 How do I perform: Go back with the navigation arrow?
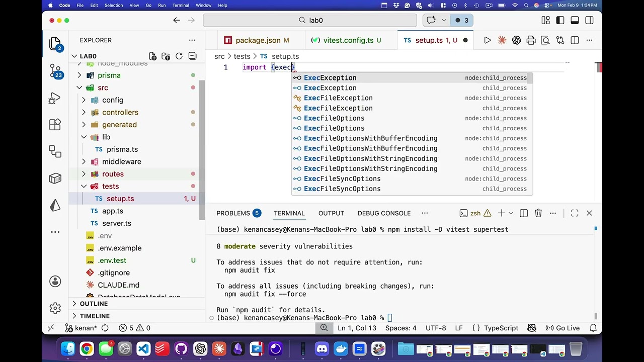pyautogui.click(x=177, y=20)
